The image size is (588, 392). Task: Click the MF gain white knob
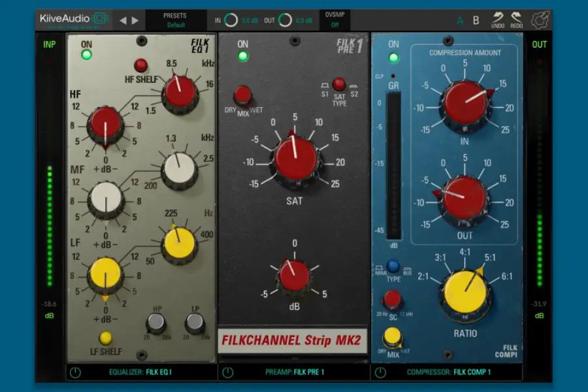(106, 199)
